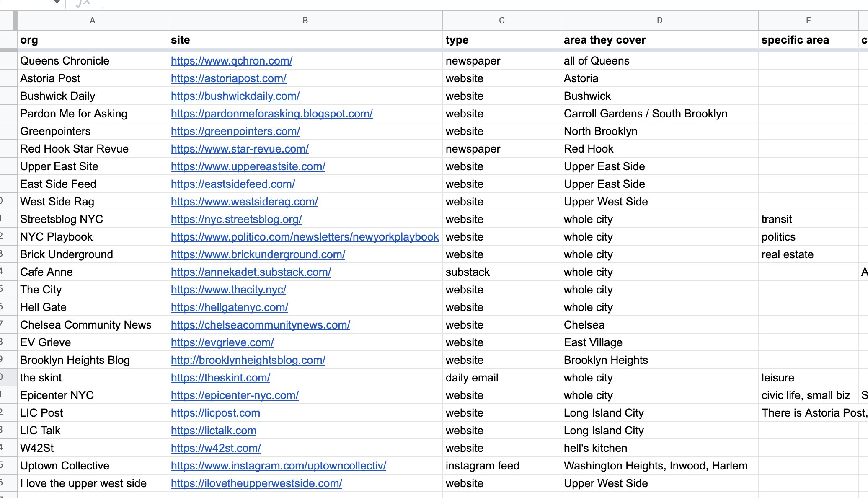Open the thecity.nyc link
The width and height of the screenshot is (868, 498).
point(228,290)
